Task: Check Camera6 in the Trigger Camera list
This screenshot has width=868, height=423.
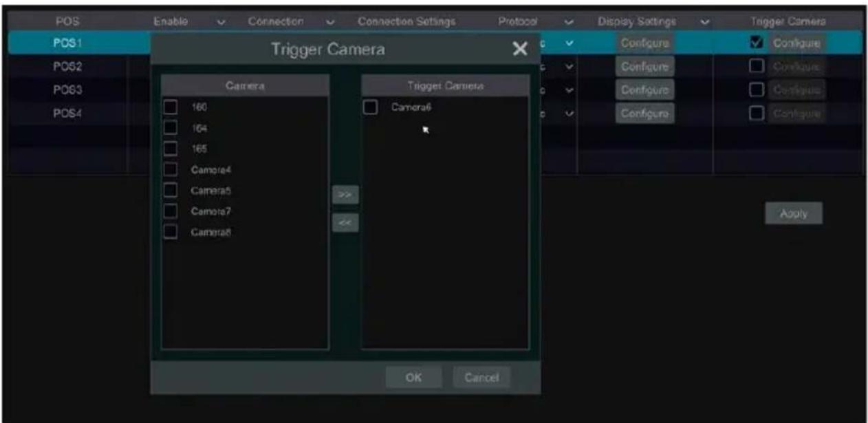Action: 371,107
